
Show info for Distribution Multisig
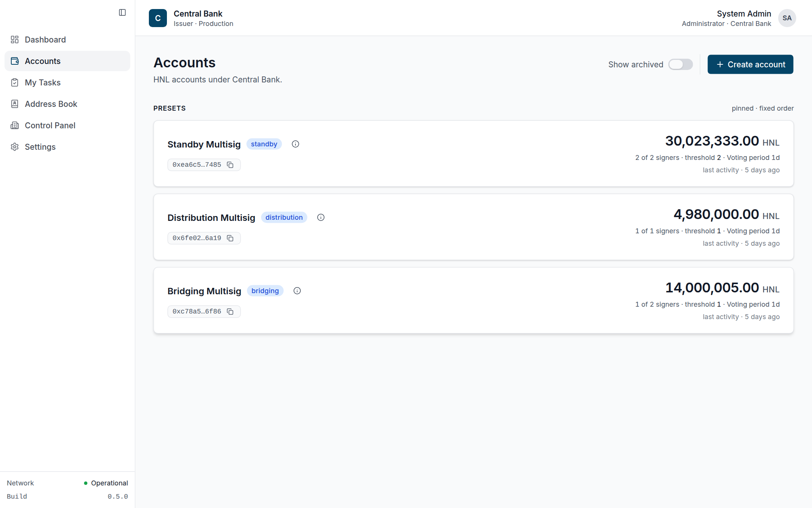click(321, 217)
